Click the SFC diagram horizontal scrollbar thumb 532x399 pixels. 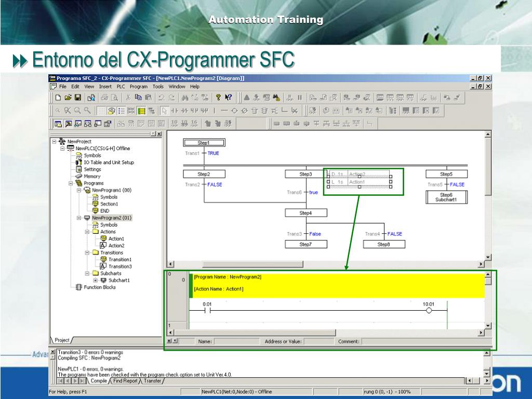click(x=253, y=264)
